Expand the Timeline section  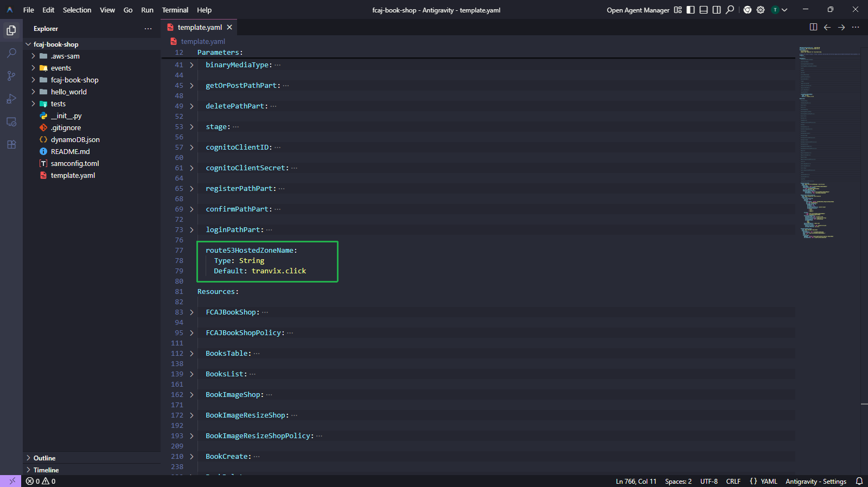[92, 470]
